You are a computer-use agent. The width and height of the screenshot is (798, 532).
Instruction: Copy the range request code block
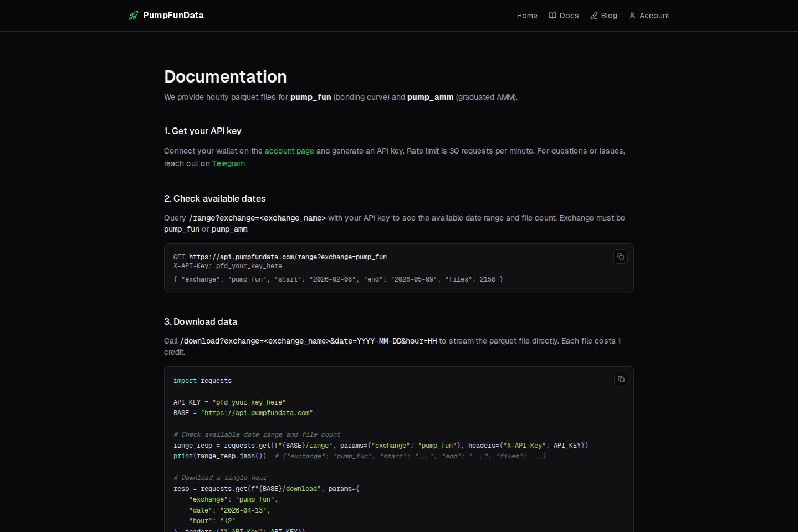pos(621,257)
